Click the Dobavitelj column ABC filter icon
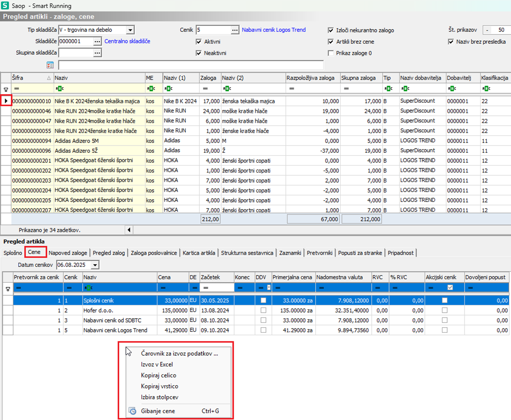The height and width of the screenshot is (420, 511). (452, 88)
